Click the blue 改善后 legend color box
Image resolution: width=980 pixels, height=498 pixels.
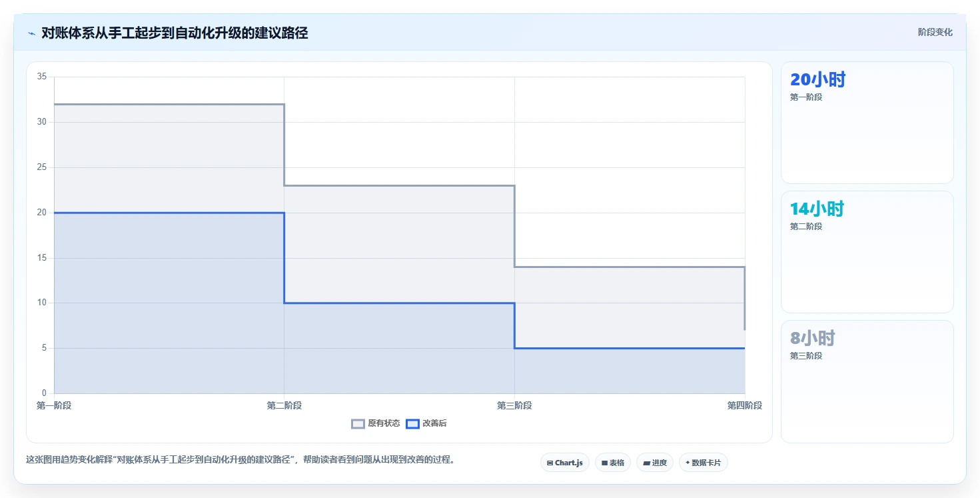(x=413, y=423)
